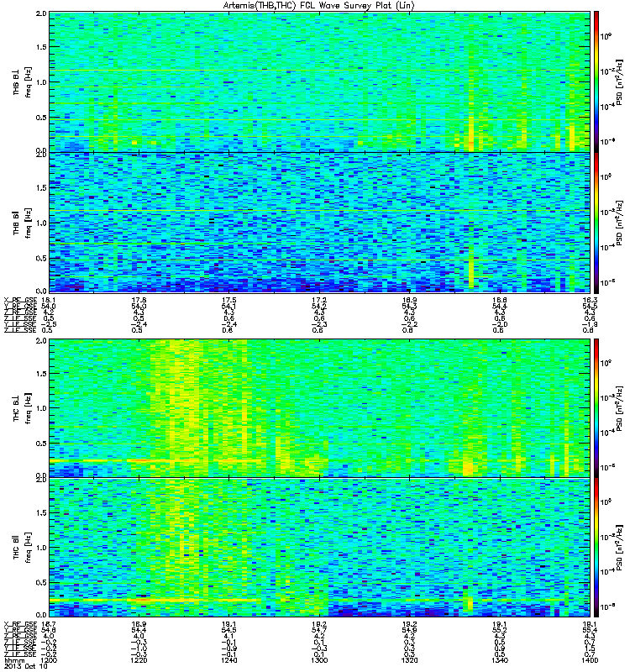630x672 pixels.
Task: Click the '0.5' frequency tick of THB B⊥ panel
Action: (41, 118)
